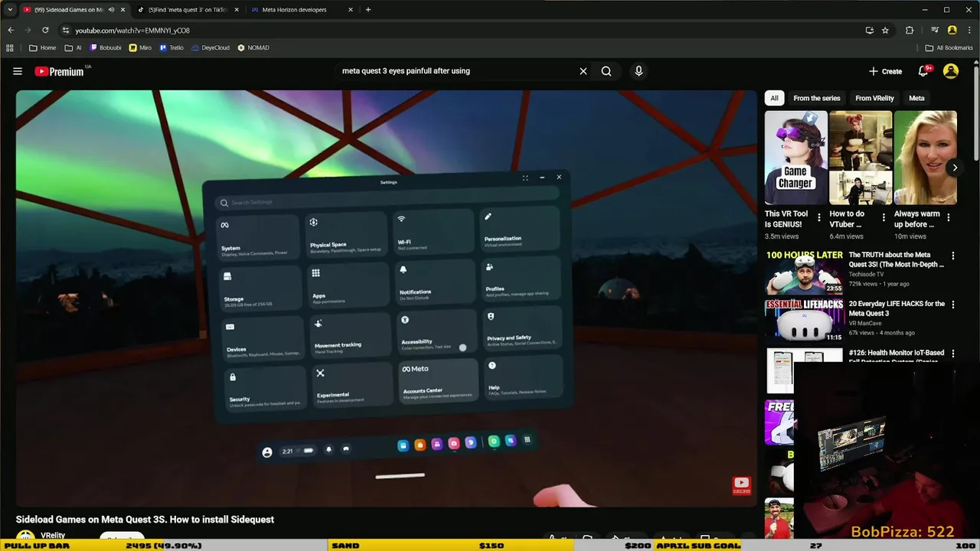The image size is (980, 551).
Task: Open the '100 HOURS LATER' video thumbnail
Action: tap(805, 272)
